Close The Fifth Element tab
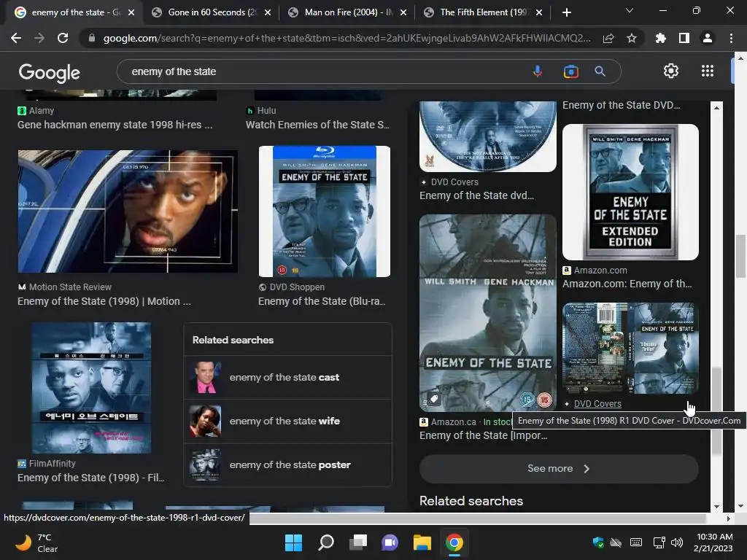The height and width of the screenshot is (560, 747). pos(539,12)
